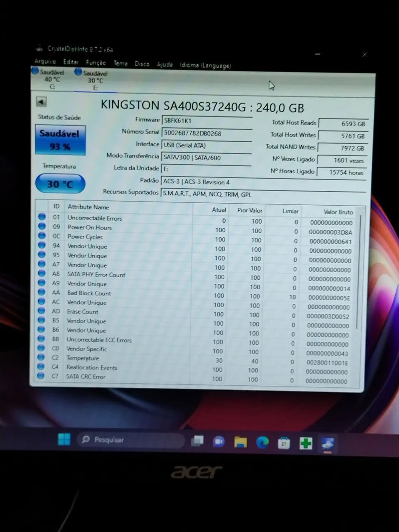
Task: Select the drive E: tab at 30 °C
Action: [95, 80]
